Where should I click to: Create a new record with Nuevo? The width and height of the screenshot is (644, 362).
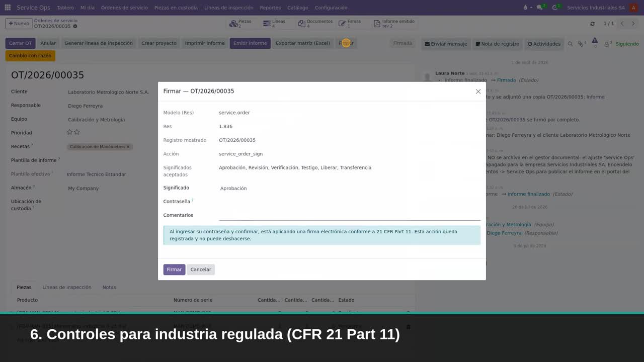click(19, 24)
